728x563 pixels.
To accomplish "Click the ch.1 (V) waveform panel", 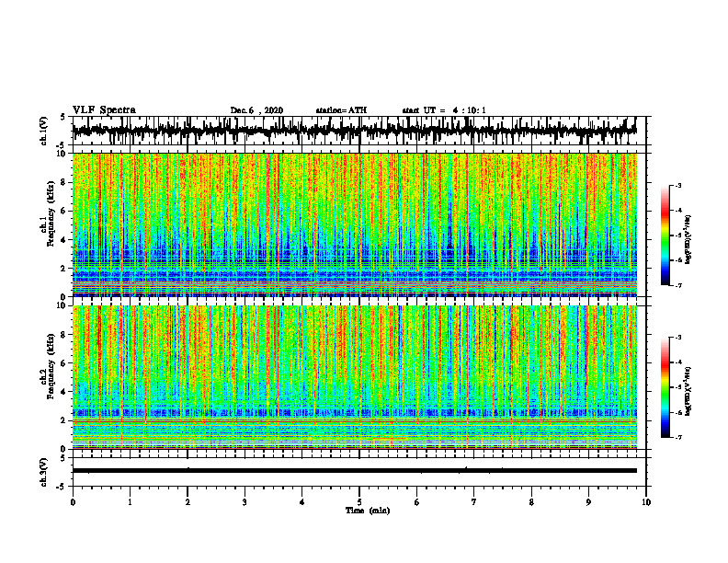I will [x=359, y=131].
